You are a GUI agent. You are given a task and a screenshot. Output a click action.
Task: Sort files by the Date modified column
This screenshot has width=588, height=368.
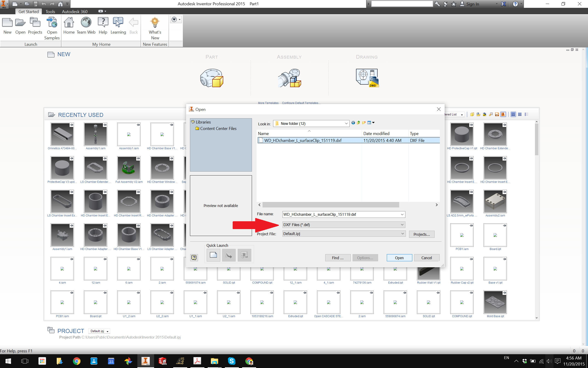point(385,133)
